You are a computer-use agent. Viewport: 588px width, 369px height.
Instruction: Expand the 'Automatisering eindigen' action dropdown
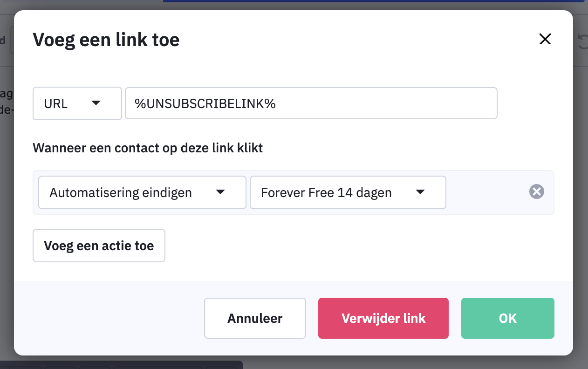click(142, 192)
